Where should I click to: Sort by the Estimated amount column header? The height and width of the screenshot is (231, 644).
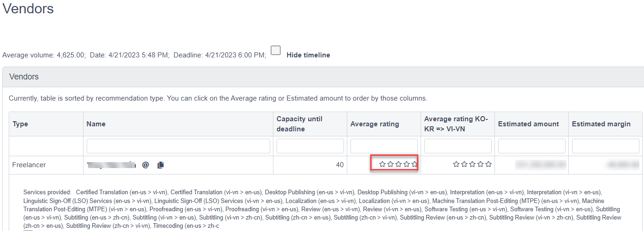coord(528,124)
